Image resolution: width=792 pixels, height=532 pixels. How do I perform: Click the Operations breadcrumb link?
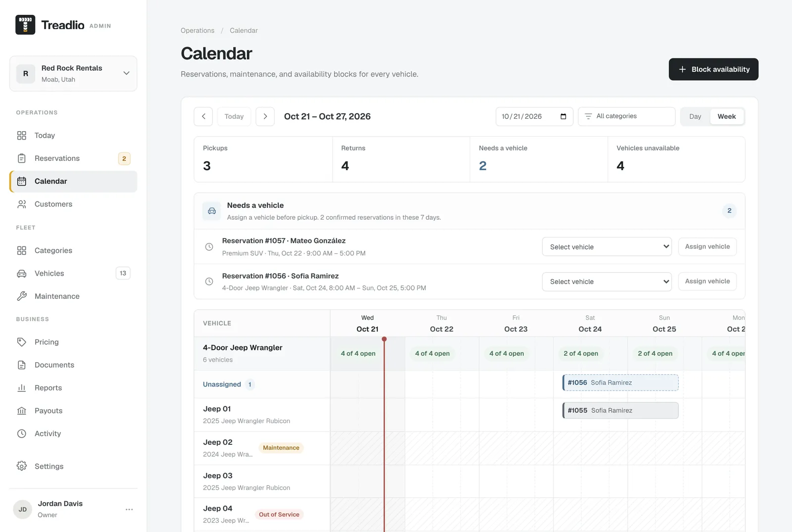click(198, 30)
